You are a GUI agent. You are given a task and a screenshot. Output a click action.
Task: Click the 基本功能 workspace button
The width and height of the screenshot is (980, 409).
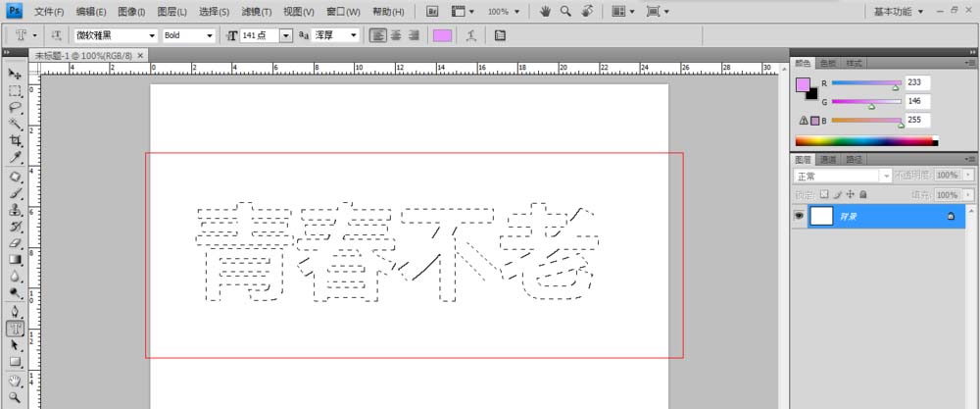[x=898, y=12]
